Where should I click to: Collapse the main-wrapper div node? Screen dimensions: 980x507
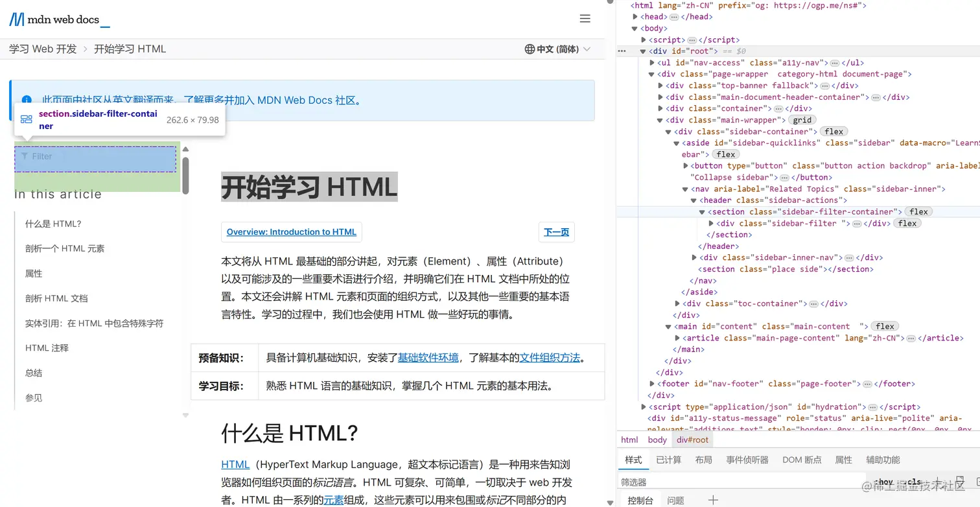tap(661, 120)
